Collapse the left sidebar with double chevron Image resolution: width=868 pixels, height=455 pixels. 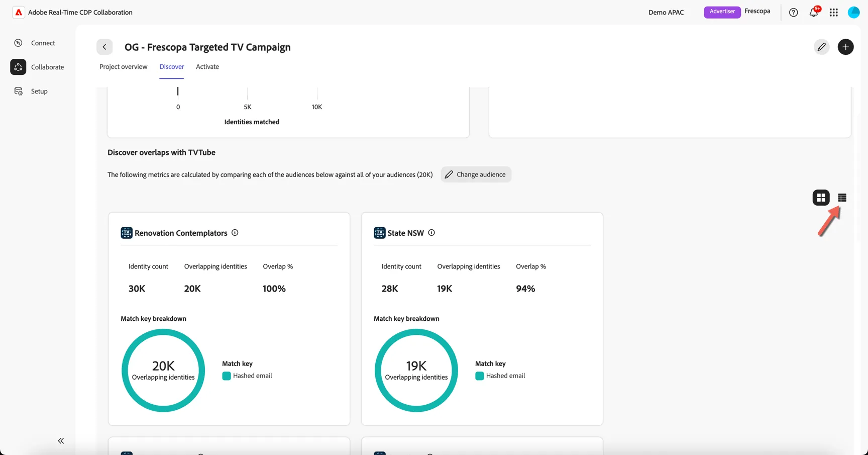click(x=61, y=441)
